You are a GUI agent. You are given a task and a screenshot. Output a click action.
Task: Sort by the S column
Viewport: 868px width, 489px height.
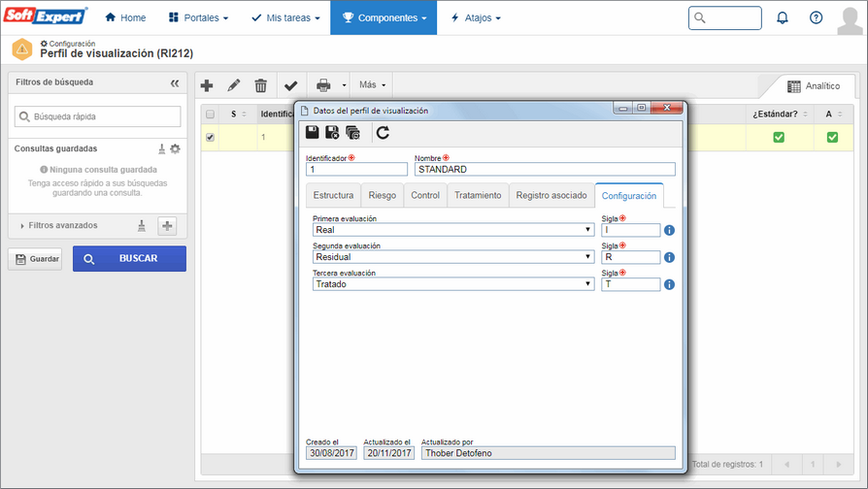pos(239,114)
